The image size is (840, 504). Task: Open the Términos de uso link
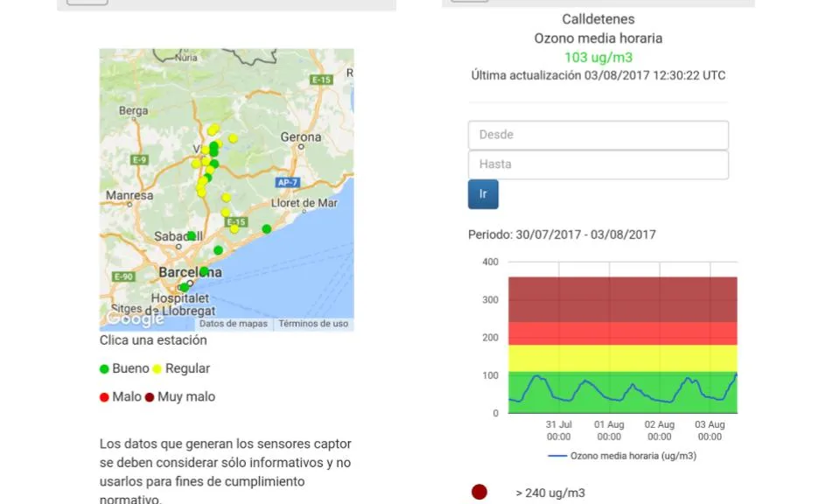(313, 324)
